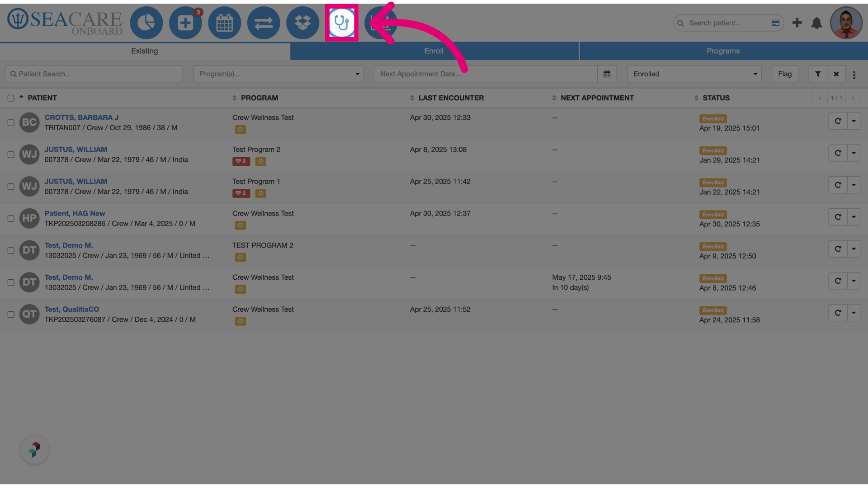The height and width of the screenshot is (488, 868).
Task: Open JUSTUS, WILLIAM link in Test Program 2 row
Action: [75, 149]
